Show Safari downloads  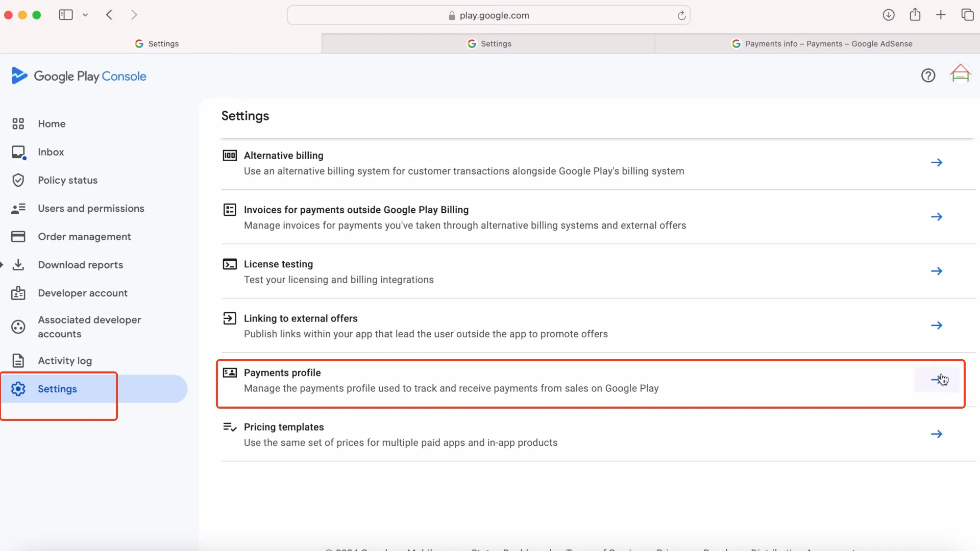tap(889, 15)
